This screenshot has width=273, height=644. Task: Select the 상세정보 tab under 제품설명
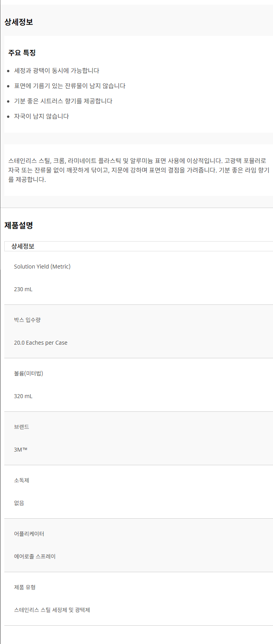[x=23, y=246]
